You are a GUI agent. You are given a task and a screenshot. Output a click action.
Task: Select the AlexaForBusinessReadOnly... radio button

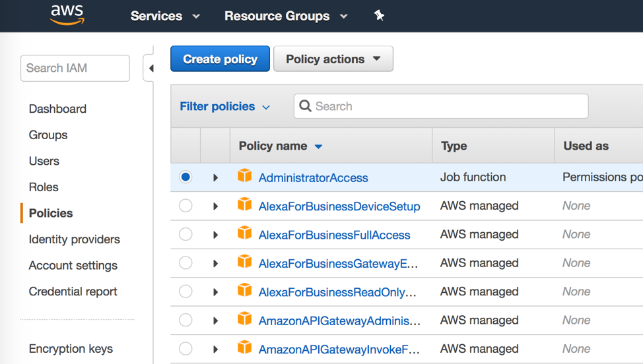(186, 291)
